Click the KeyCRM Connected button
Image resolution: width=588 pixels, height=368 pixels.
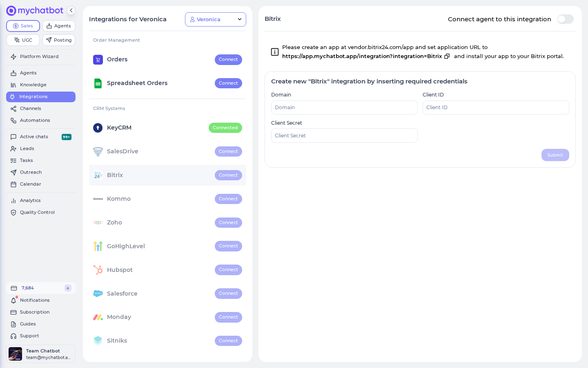(x=225, y=128)
